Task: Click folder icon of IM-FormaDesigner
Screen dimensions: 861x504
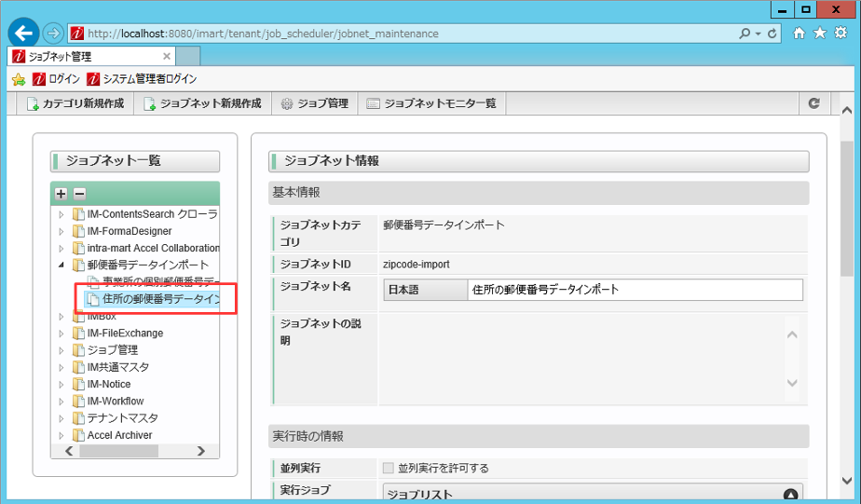Action: point(78,231)
